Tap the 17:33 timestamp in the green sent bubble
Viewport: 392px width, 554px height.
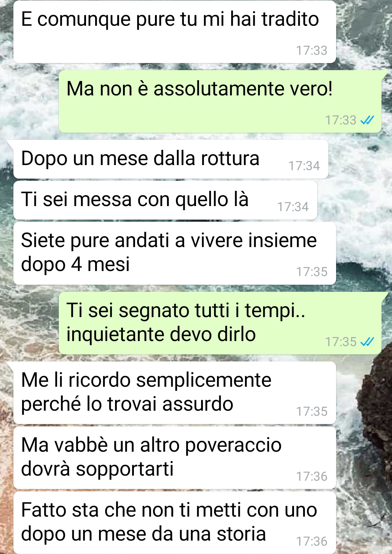pos(340,120)
